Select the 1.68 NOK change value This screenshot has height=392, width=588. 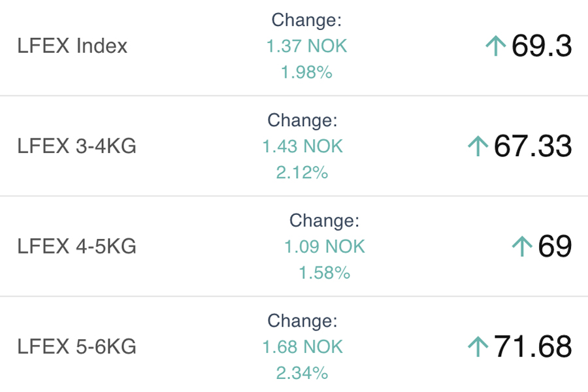pos(302,346)
